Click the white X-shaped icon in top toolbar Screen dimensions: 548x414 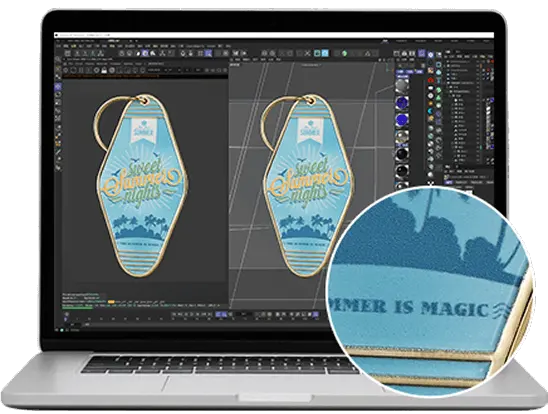tap(307, 53)
